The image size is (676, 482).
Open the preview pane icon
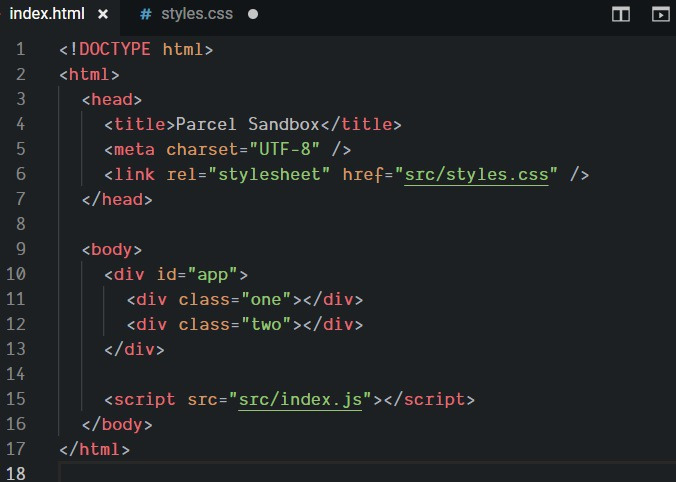[660, 14]
